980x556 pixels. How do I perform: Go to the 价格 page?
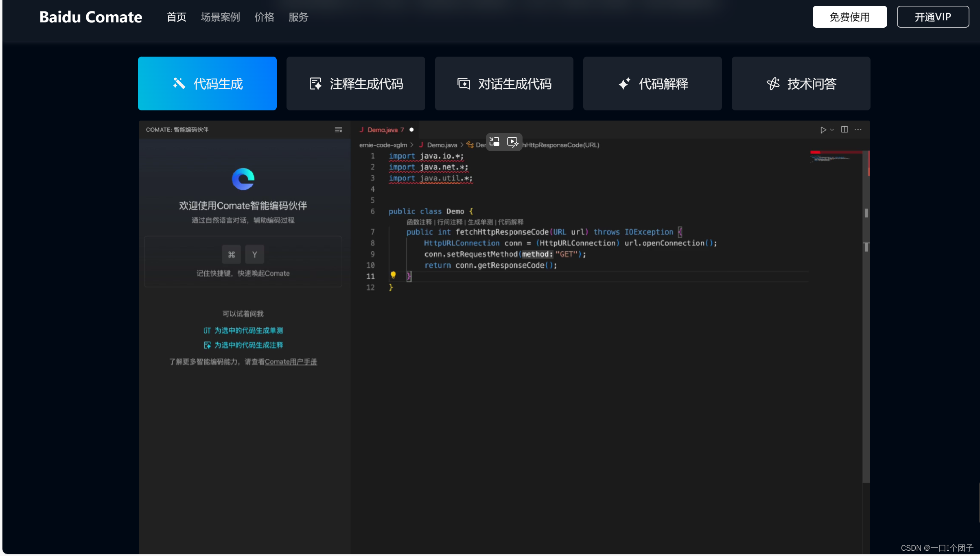(x=264, y=17)
